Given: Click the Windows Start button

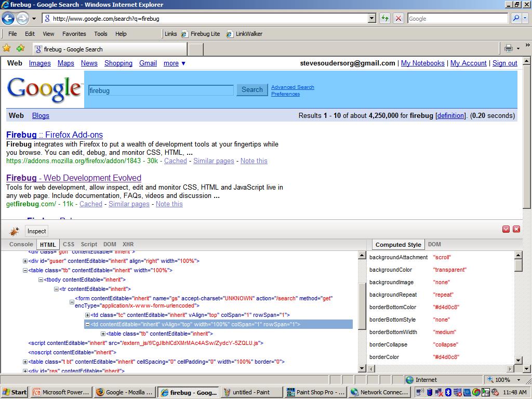Looking at the screenshot, I should [15, 392].
